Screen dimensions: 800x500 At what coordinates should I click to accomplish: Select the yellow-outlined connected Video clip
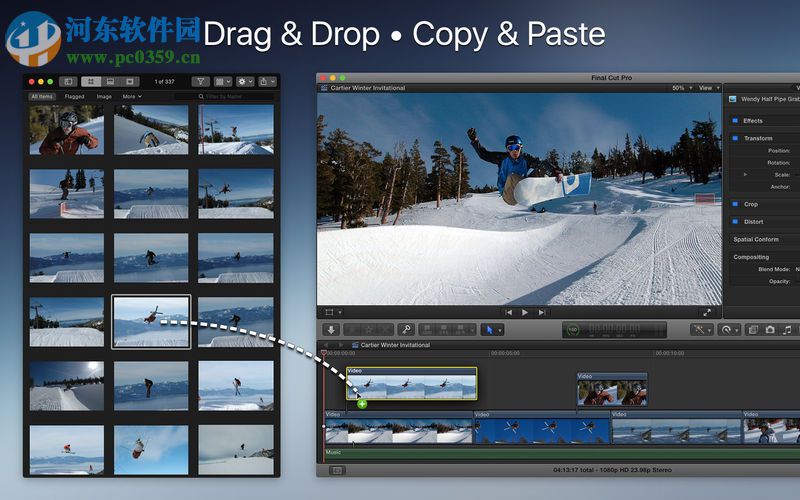pos(412,383)
